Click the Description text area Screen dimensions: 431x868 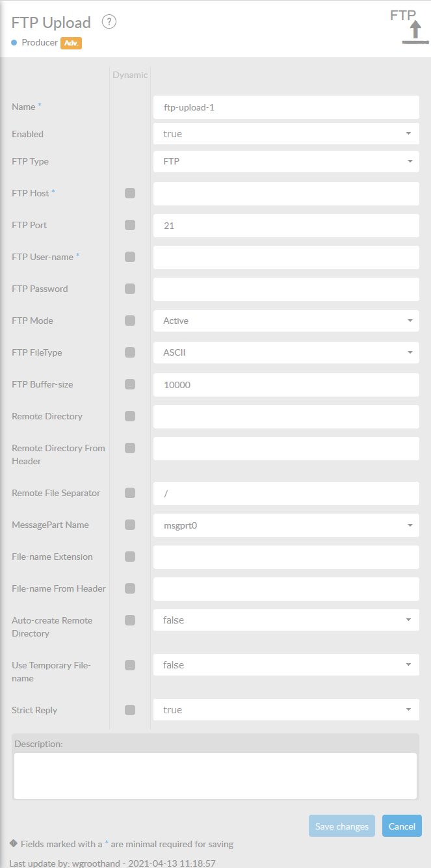pyautogui.click(x=215, y=776)
